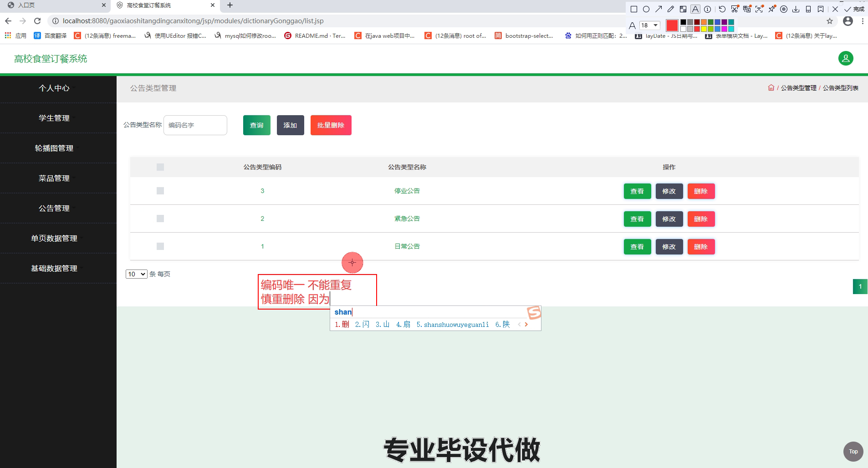Click the 添加 add button
868x468 pixels.
[x=291, y=125]
